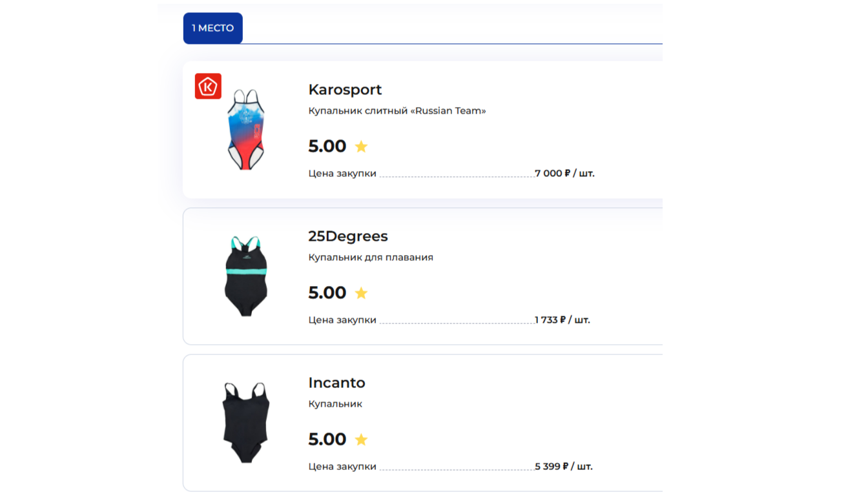Click the «Купальник» description under Incanto
This screenshot has width=868, height=501.
coord(335,404)
